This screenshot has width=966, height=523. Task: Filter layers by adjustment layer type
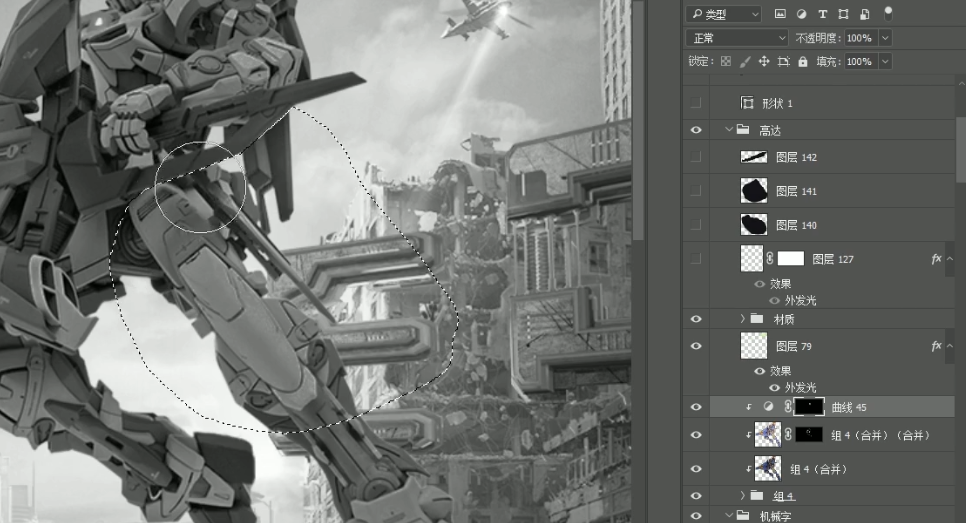(x=802, y=14)
